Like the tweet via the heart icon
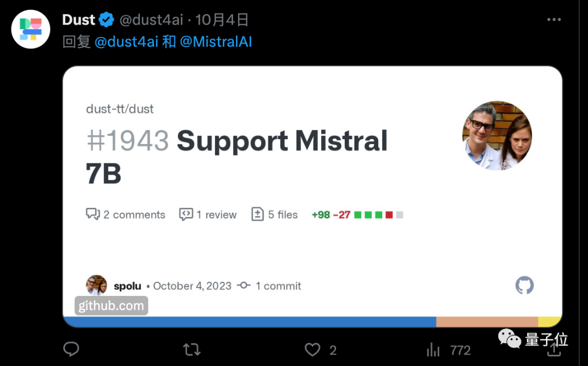 coord(312,350)
